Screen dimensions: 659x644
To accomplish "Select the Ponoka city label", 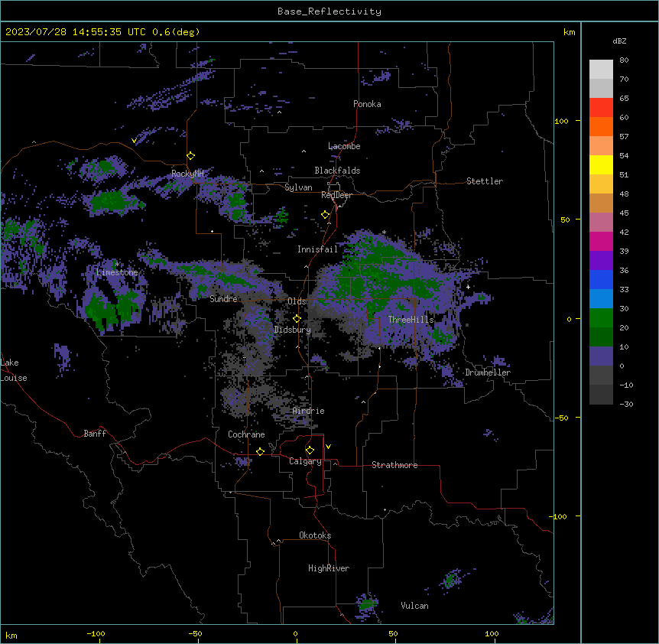I will coord(367,104).
